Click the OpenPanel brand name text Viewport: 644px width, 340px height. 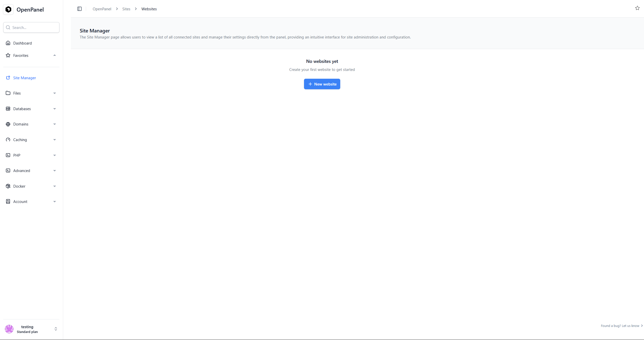[30, 10]
